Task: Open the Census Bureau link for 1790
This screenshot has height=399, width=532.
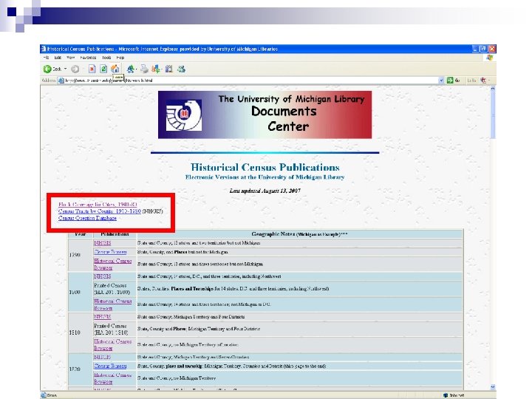Action: [x=110, y=252]
